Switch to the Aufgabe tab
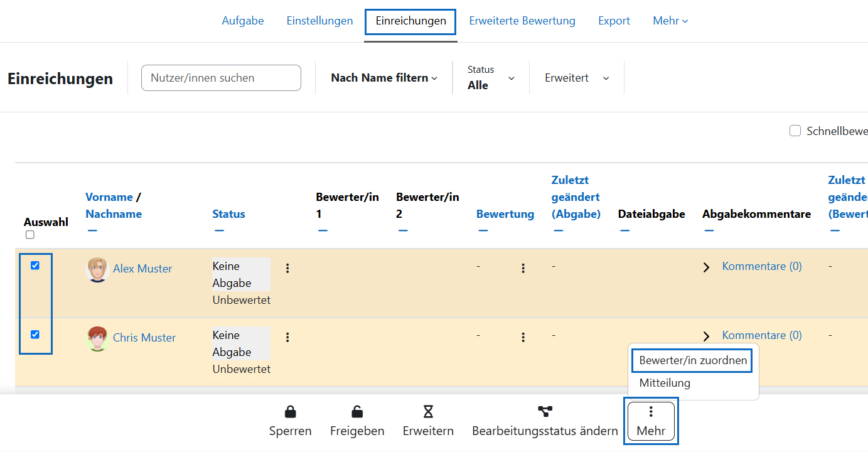 (243, 21)
